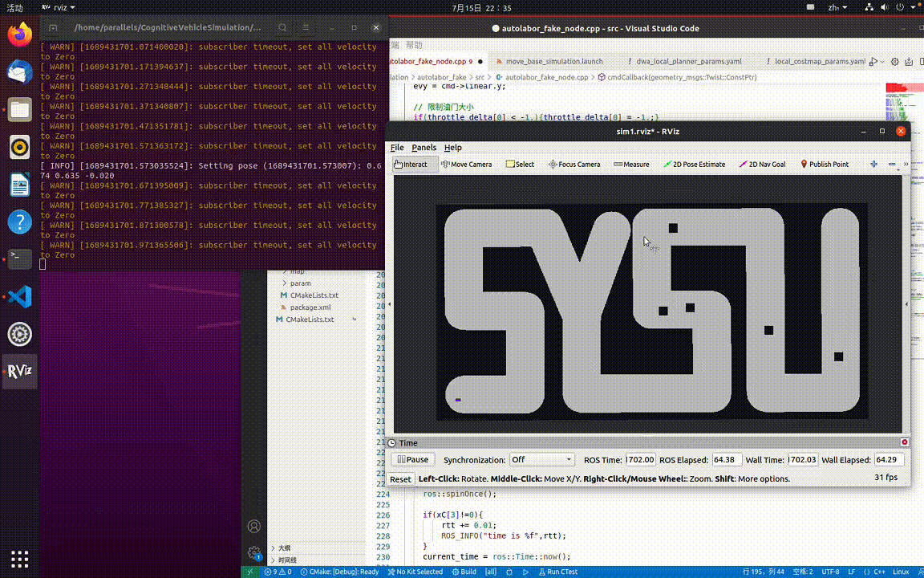924x578 pixels.
Task: Open the Synchronization dropdown
Action: [542, 460]
